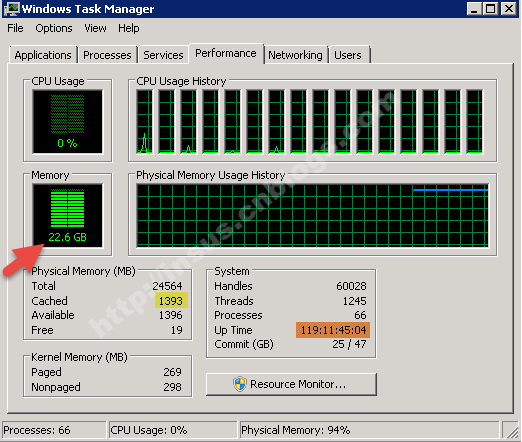Click the last CPU Usage History core graph

[474, 122]
